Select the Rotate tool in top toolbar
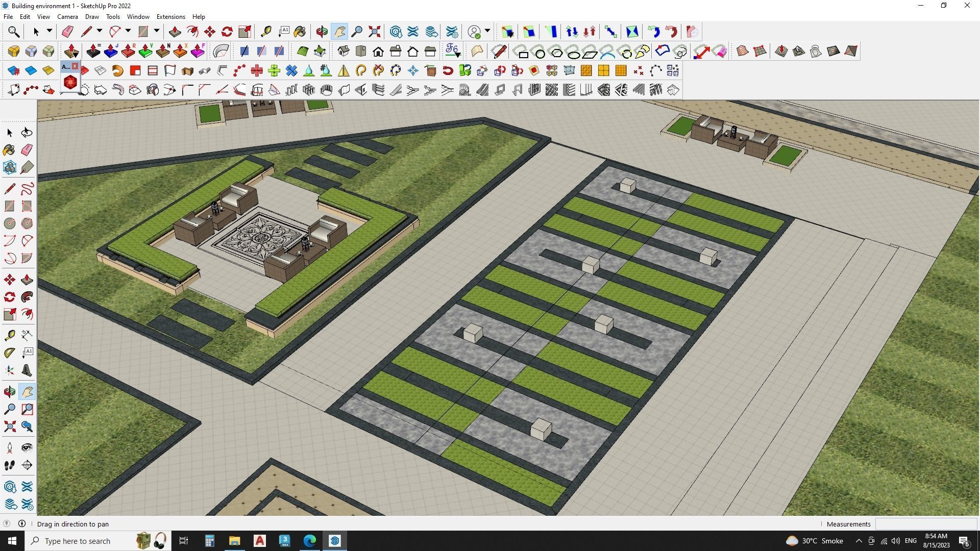980x551 pixels. tap(227, 32)
